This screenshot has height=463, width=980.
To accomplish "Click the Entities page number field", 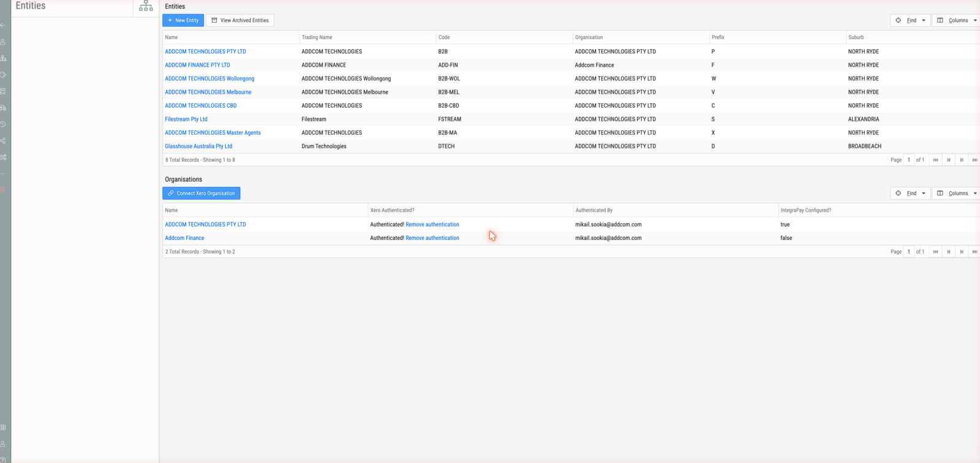I will click(908, 160).
